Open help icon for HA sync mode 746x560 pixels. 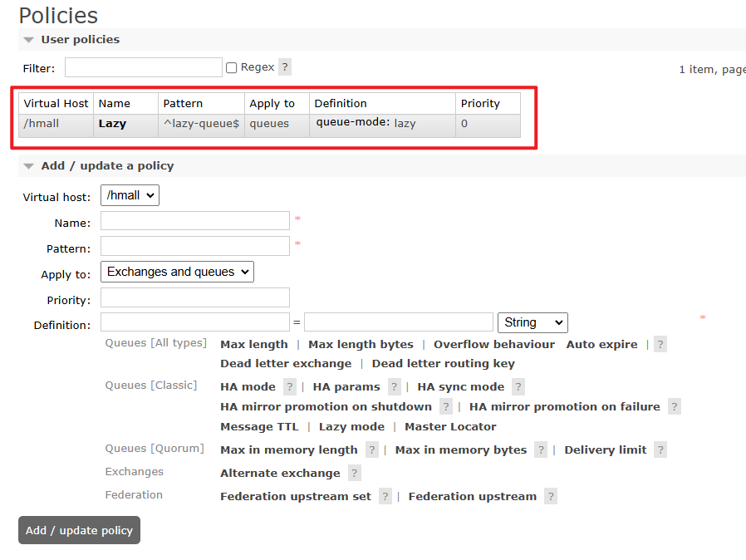[518, 387]
